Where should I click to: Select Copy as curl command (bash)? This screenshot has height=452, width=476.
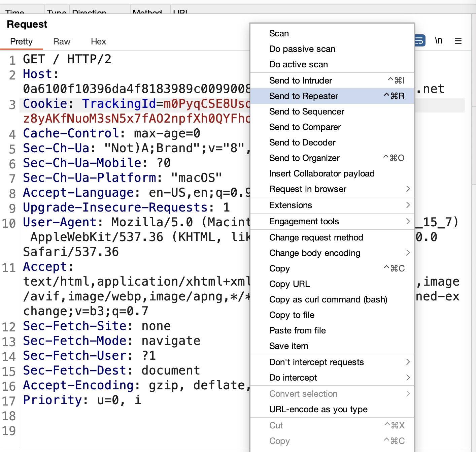(x=332, y=299)
